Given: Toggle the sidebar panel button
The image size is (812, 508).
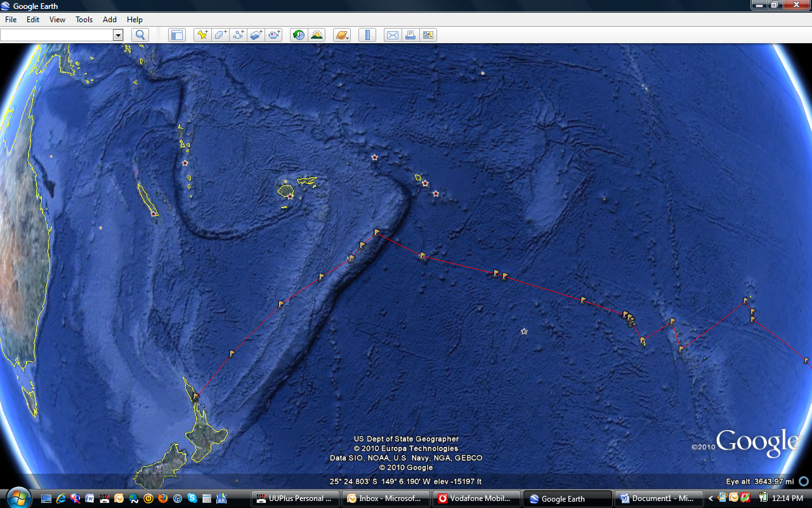Looking at the screenshot, I should [176, 35].
